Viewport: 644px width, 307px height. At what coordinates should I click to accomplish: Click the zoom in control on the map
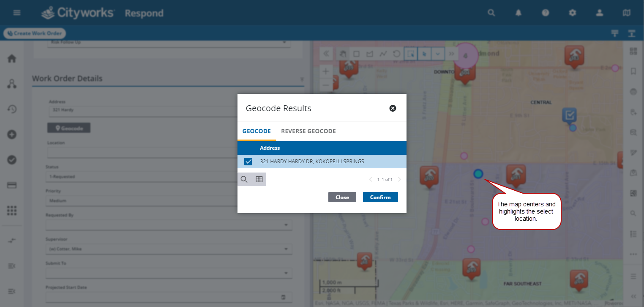(x=326, y=71)
